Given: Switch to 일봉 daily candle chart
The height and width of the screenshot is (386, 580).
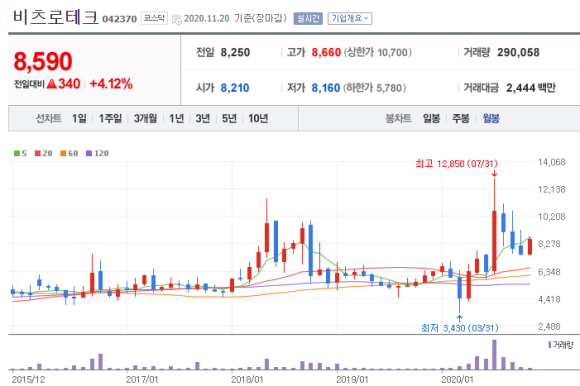Looking at the screenshot, I should pos(431,119).
